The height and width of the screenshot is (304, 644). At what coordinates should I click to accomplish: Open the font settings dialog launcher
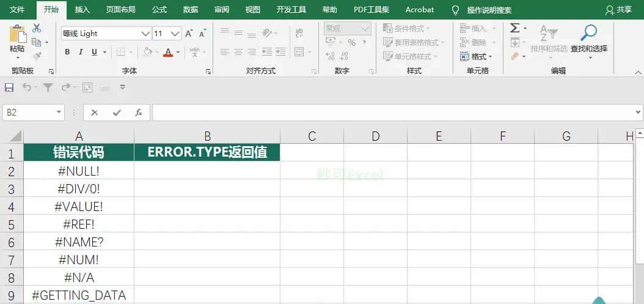click(x=208, y=72)
